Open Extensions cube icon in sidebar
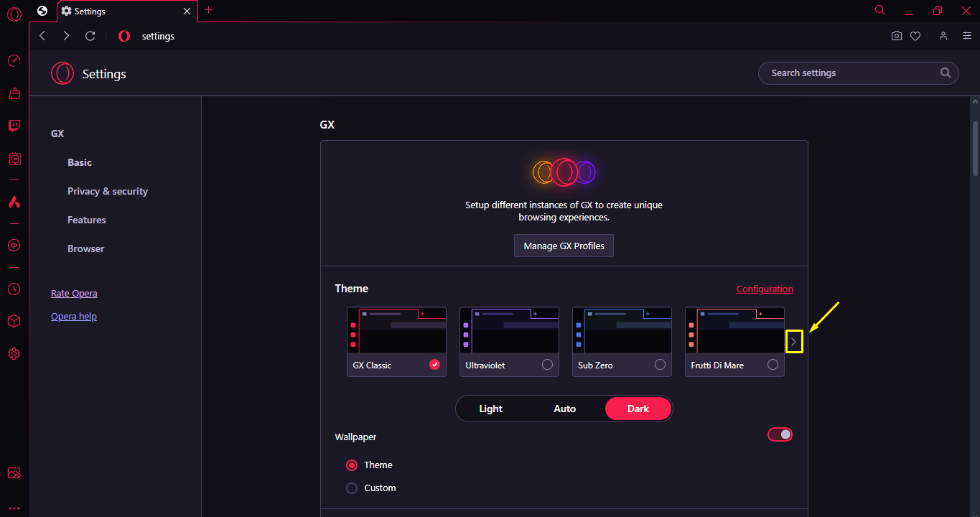 pos(14,321)
